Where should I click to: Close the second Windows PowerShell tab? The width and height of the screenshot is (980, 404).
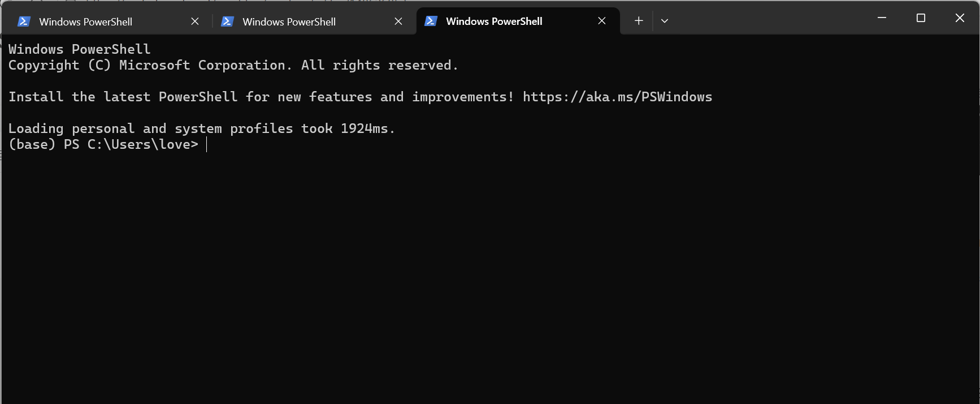point(398,21)
